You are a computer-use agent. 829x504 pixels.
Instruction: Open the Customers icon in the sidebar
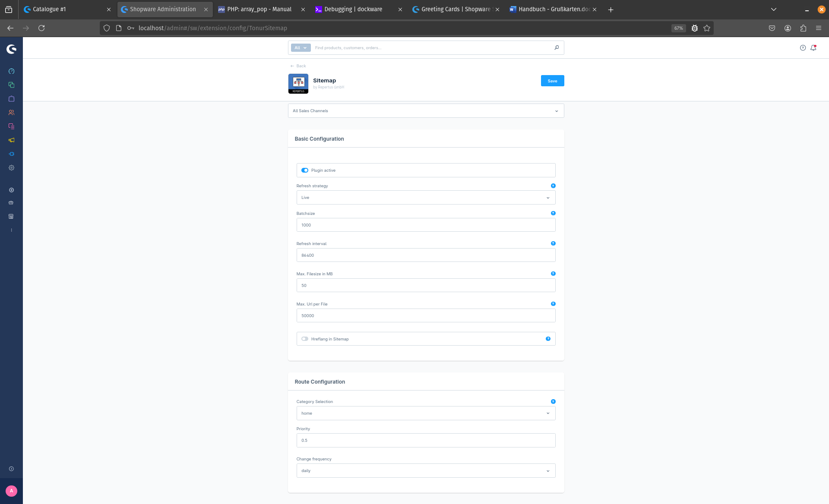pos(11,113)
